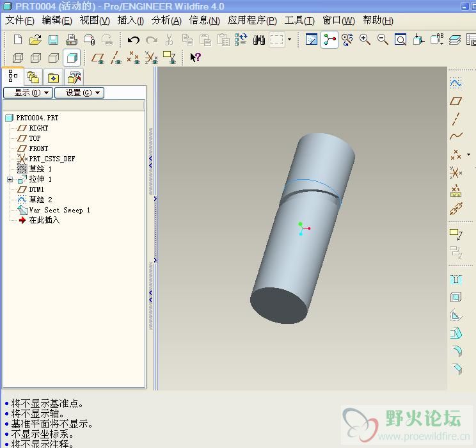The height and width of the screenshot is (448, 476).
Task: Select the Round tool in right toolbar
Action: 456,350
